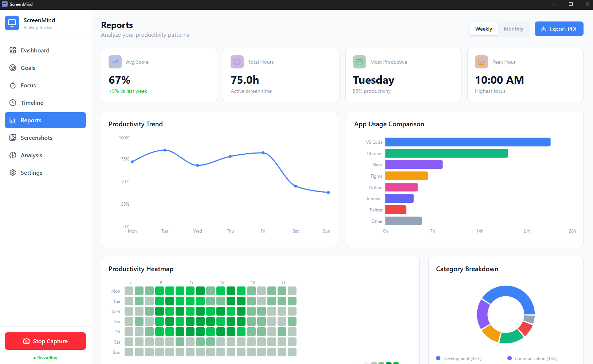Export the report as PDF

pos(559,29)
